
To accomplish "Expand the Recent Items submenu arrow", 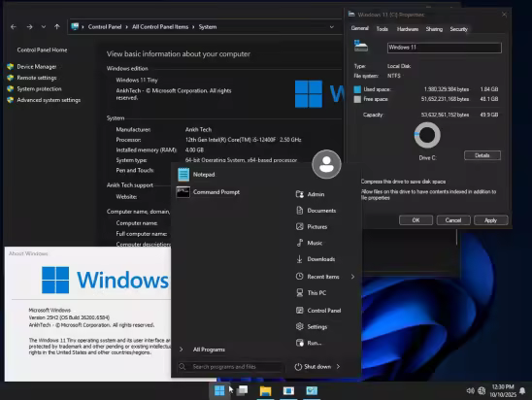I will point(352,277).
